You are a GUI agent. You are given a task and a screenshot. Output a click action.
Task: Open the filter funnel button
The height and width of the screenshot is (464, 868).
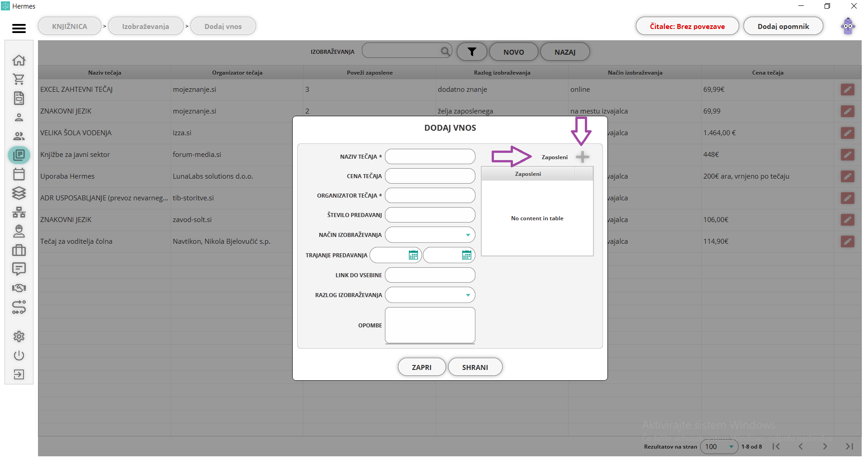(472, 52)
